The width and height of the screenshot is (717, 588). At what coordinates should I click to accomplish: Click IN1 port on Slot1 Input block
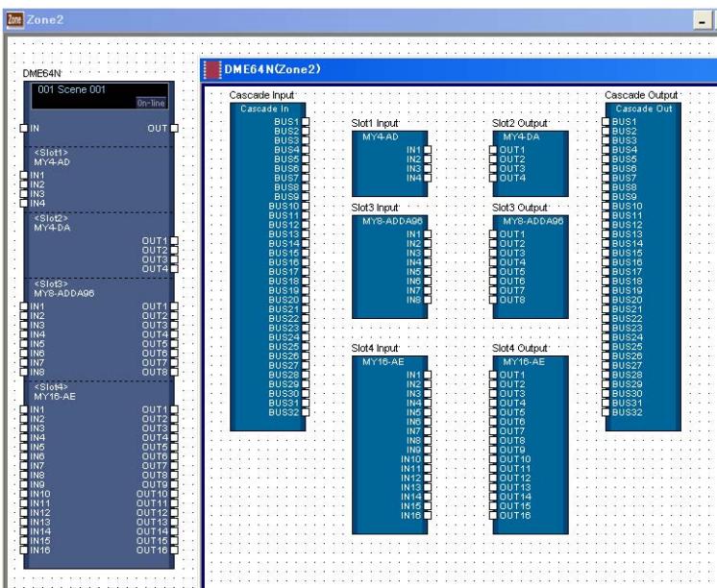pyautogui.click(x=428, y=150)
